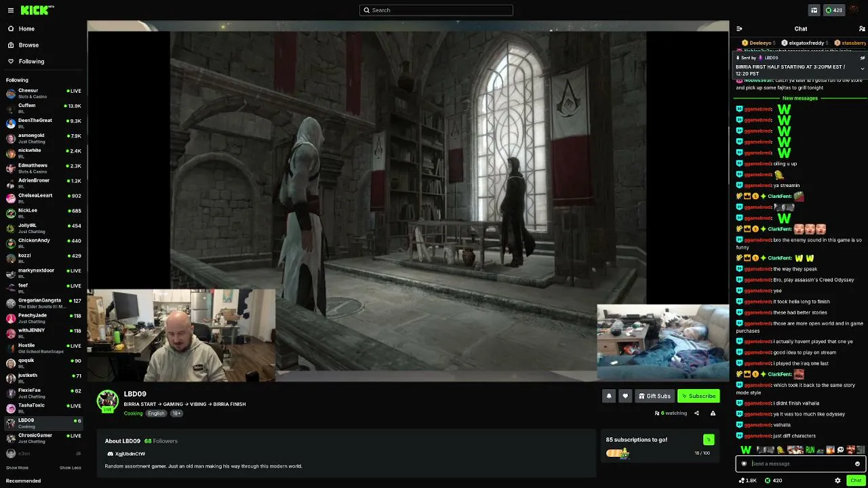Open the emoji picker in chat input

point(857,464)
